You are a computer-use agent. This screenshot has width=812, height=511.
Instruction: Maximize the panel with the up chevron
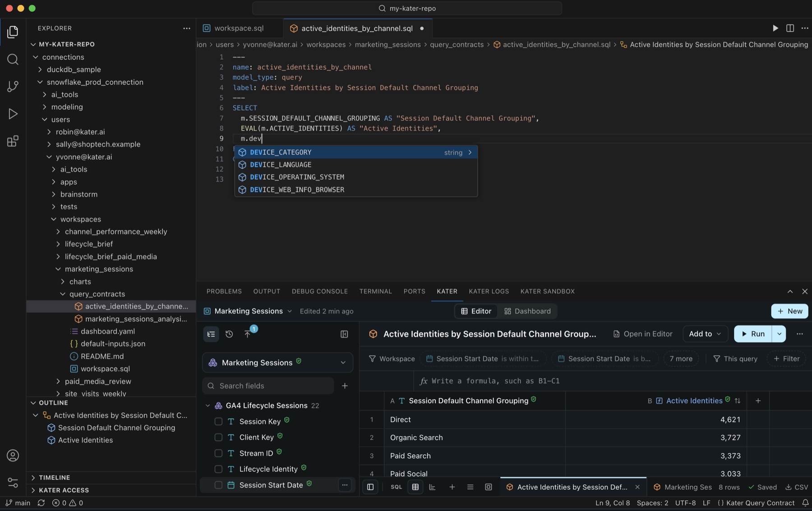point(790,292)
